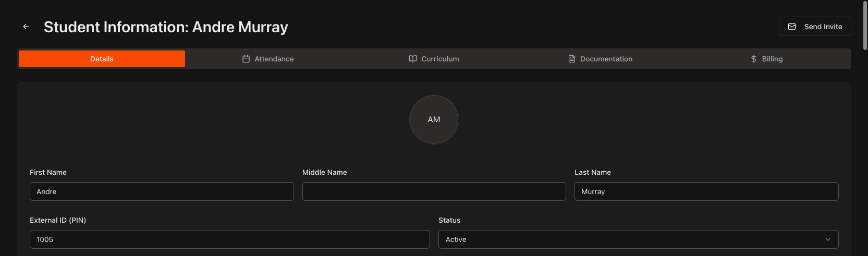Open the Documentation tab
Image resolution: width=868 pixels, height=256 pixels.
(x=601, y=59)
